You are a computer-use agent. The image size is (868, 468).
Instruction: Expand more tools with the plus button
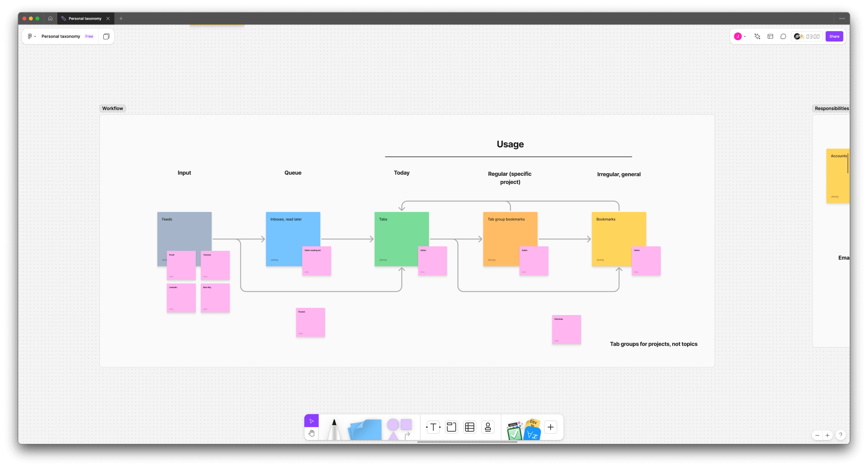550,427
